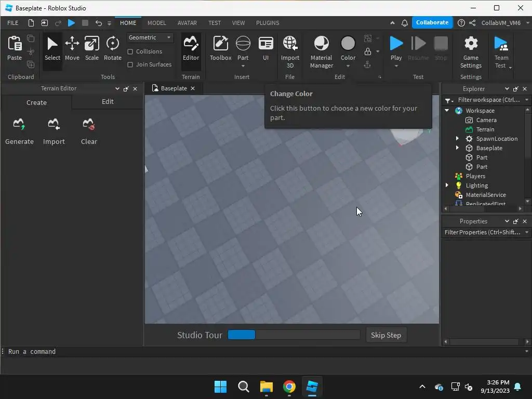
Task: Enable the Join Surfaces checkbox
Action: click(x=130, y=64)
